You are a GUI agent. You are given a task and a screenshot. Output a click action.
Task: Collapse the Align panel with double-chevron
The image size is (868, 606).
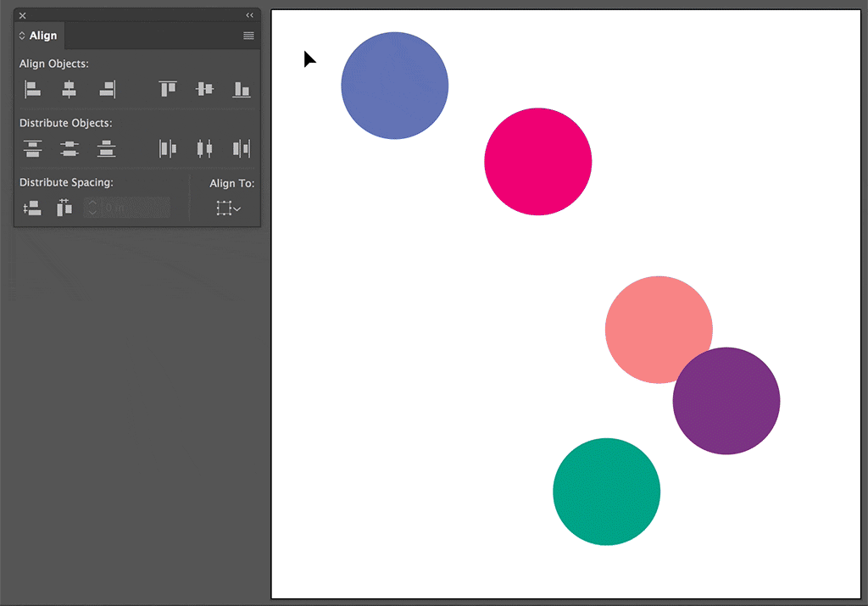pyautogui.click(x=248, y=14)
